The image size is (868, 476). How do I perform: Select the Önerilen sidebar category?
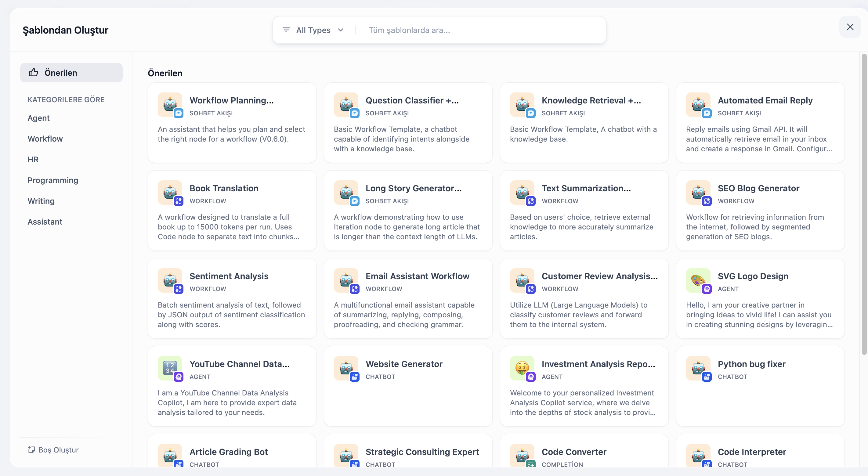click(71, 72)
